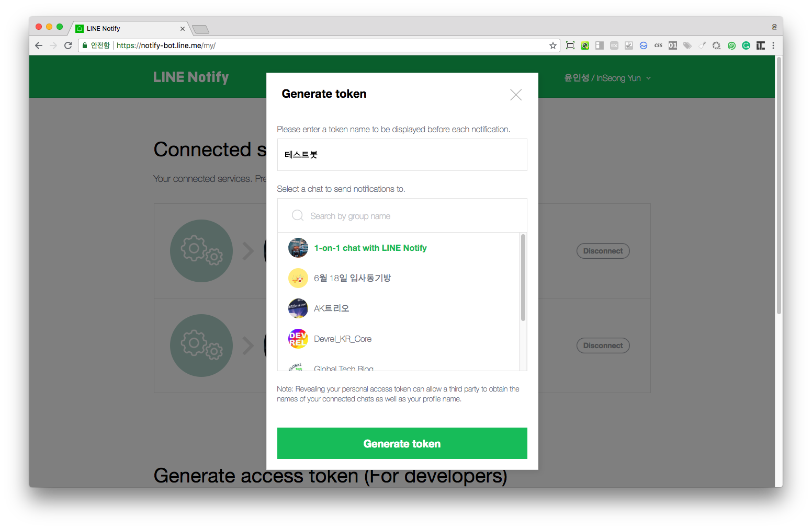The width and height of the screenshot is (812, 529).
Task: Go back in browser history
Action: pyautogui.click(x=39, y=45)
